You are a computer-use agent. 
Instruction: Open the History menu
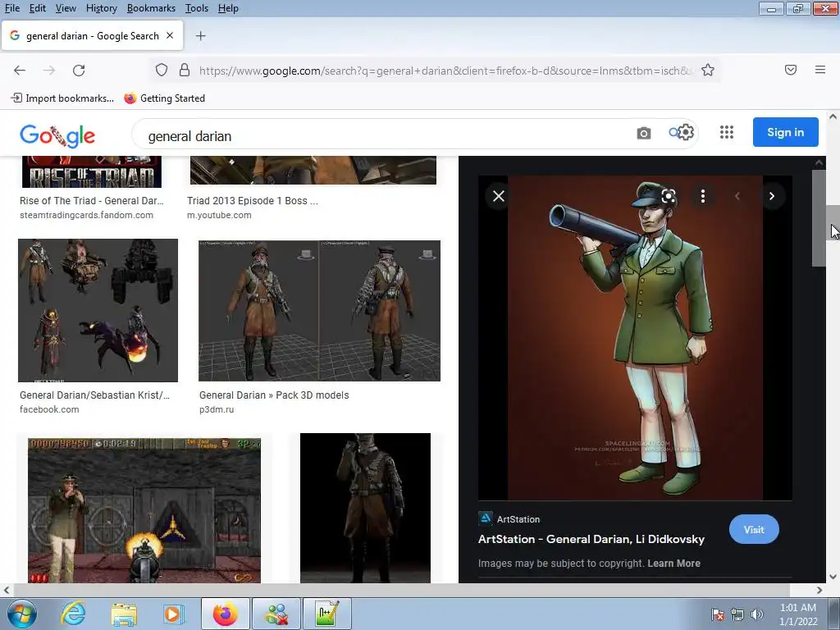[101, 8]
